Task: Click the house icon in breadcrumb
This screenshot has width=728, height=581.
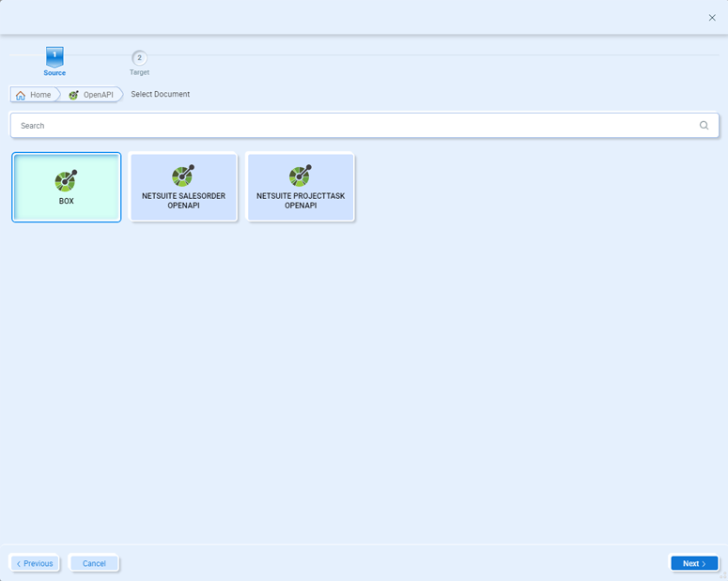Action: point(21,95)
